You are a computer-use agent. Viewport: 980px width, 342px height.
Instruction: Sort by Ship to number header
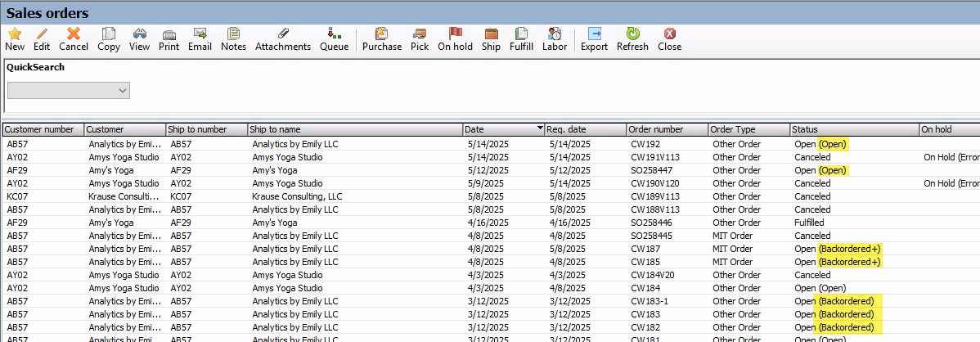pyautogui.click(x=206, y=129)
